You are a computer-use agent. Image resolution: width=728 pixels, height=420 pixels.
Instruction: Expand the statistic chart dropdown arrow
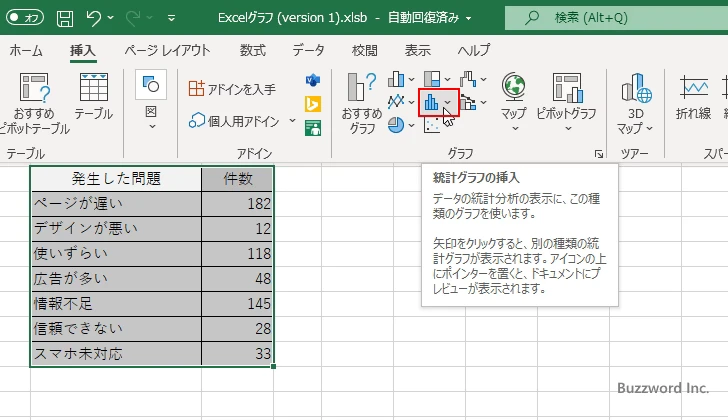point(448,102)
